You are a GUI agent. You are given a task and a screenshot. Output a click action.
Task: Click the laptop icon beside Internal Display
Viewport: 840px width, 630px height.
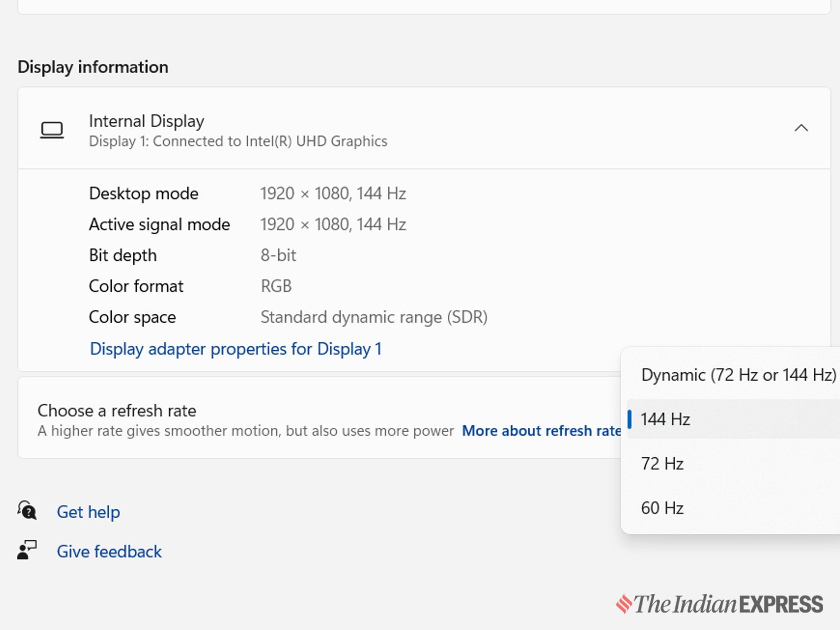coord(52,130)
